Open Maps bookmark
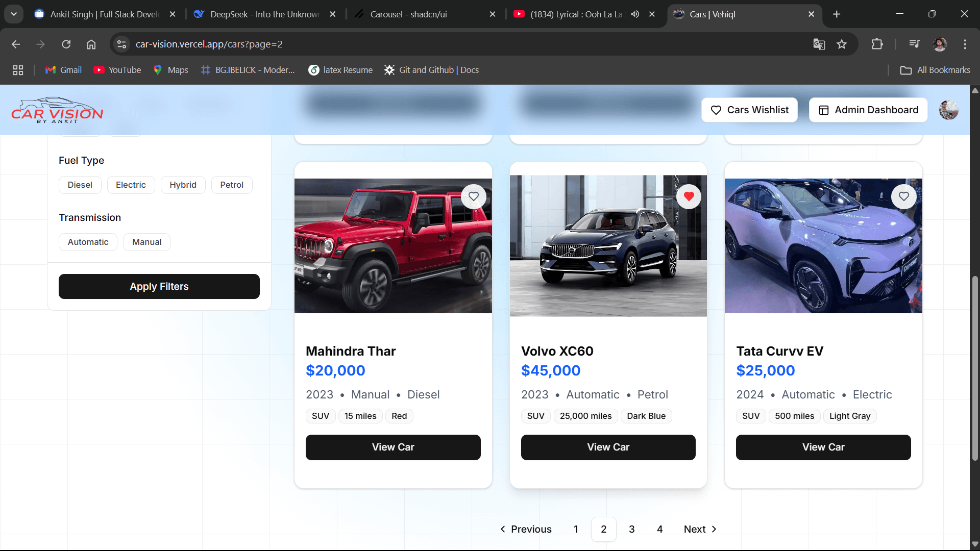The height and width of the screenshot is (551, 980). point(170,70)
